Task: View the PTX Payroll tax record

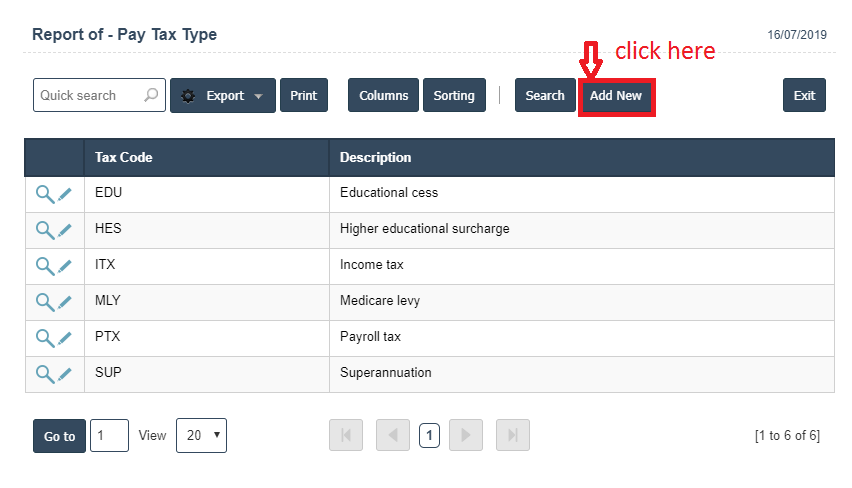Action: pyautogui.click(x=45, y=338)
